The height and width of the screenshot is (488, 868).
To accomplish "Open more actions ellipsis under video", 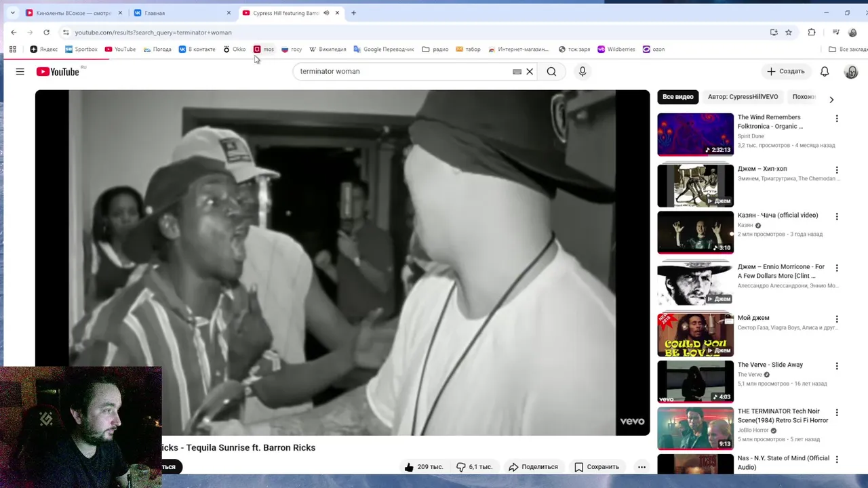I will tap(642, 467).
